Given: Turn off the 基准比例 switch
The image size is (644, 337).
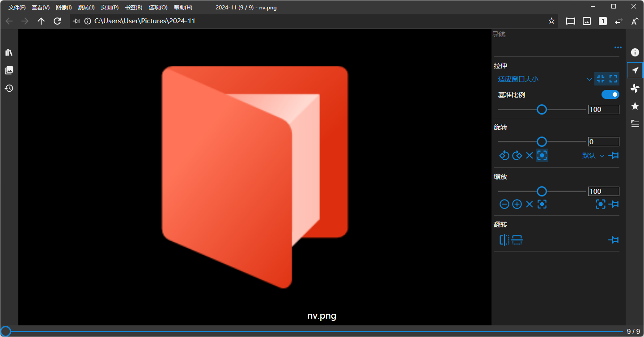Looking at the screenshot, I should (x=610, y=94).
